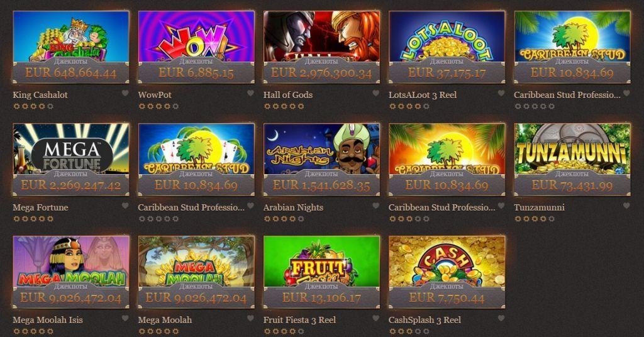Toggle the heart icon beside Arabian Nights
This screenshot has height=337, width=644.
(x=376, y=206)
